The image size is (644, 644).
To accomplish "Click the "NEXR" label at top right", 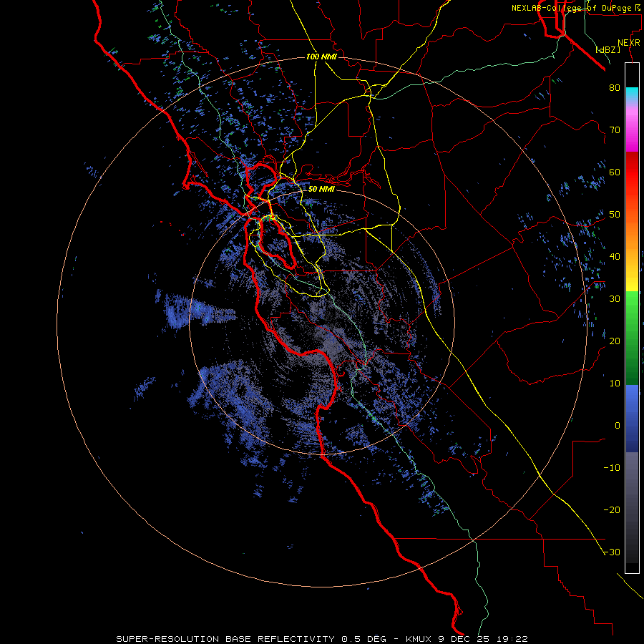I will [628, 43].
